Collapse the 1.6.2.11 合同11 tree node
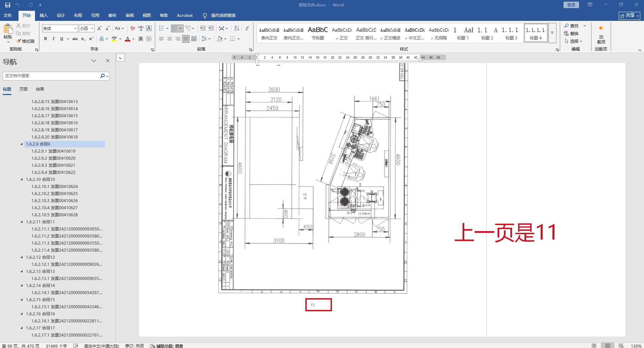This screenshot has width=644, height=348. tap(22, 222)
